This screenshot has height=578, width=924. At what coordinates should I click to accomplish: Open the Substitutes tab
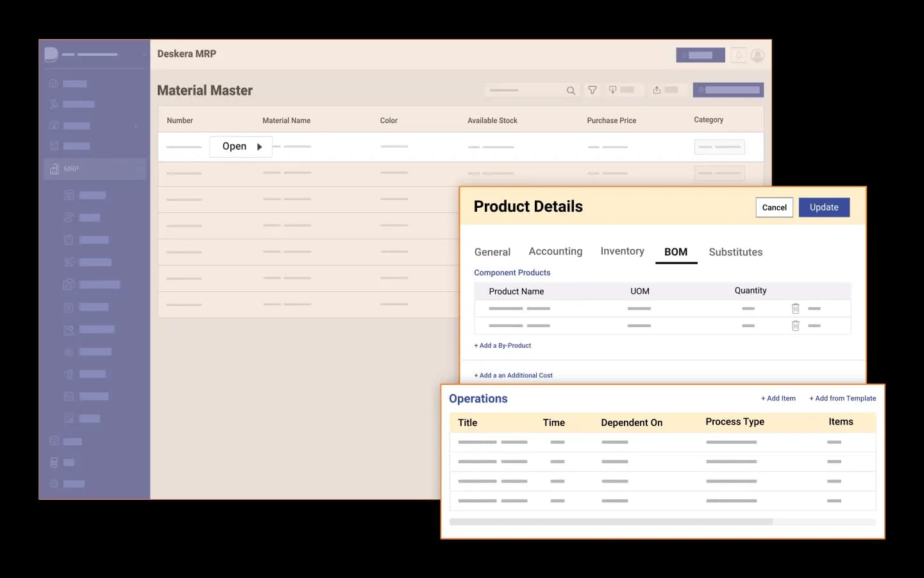735,252
